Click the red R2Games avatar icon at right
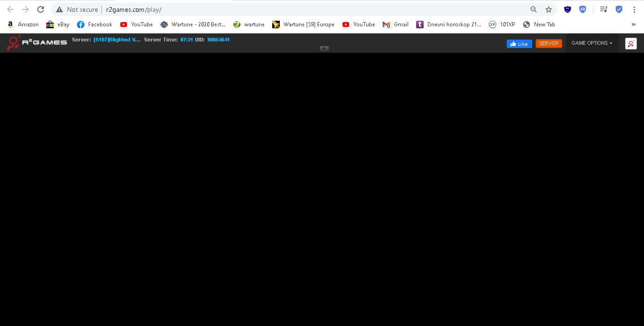 tap(631, 43)
